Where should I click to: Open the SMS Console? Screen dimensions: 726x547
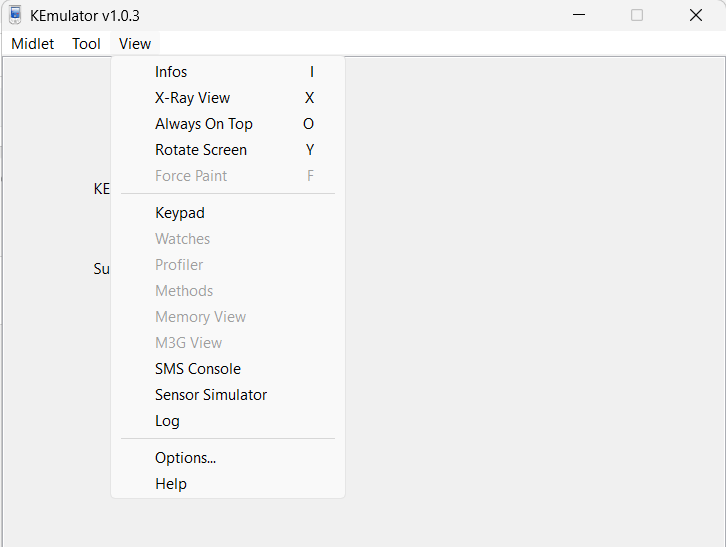(197, 369)
